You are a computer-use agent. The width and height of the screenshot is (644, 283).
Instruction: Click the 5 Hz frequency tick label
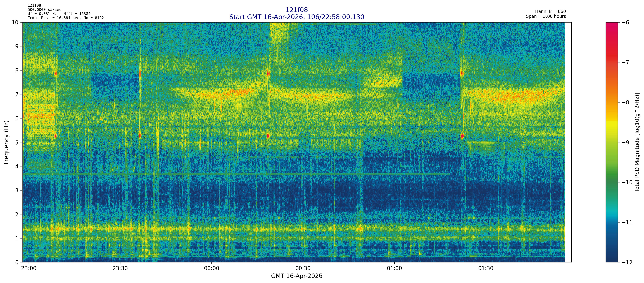pos(17,143)
